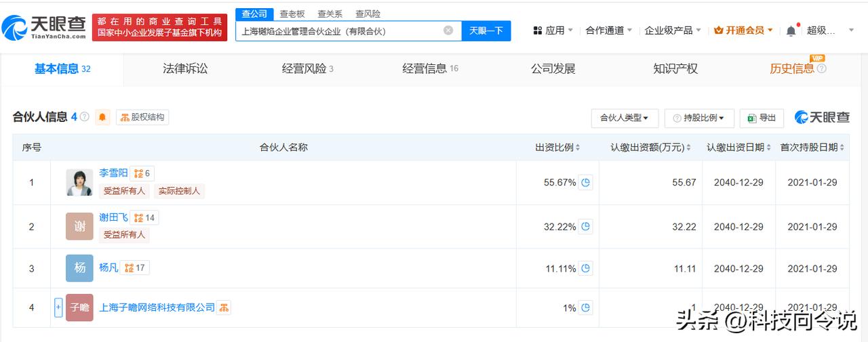Click the 谢 avatar tile
The width and height of the screenshot is (868, 342).
(79, 226)
